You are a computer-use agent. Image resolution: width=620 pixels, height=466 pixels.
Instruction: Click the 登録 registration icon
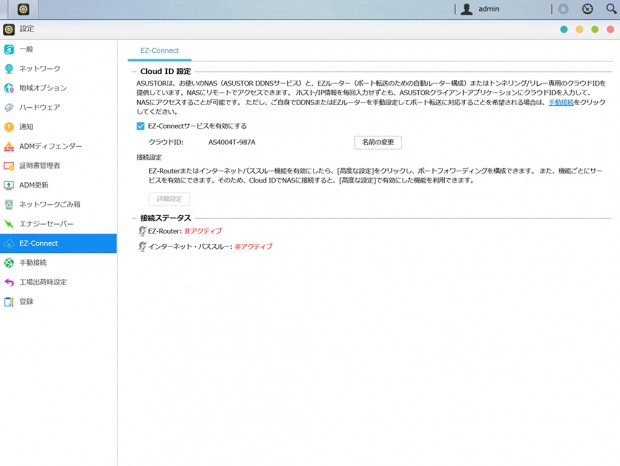tap(9, 302)
